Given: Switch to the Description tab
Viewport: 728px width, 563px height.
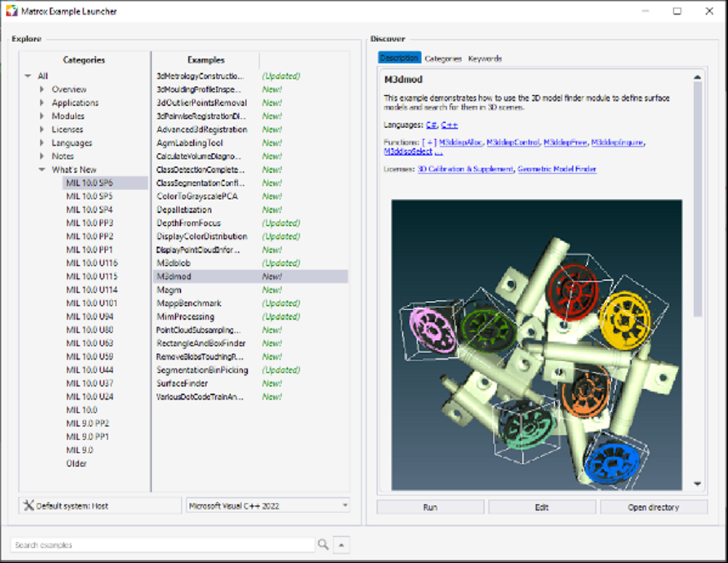Looking at the screenshot, I should pyautogui.click(x=400, y=58).
